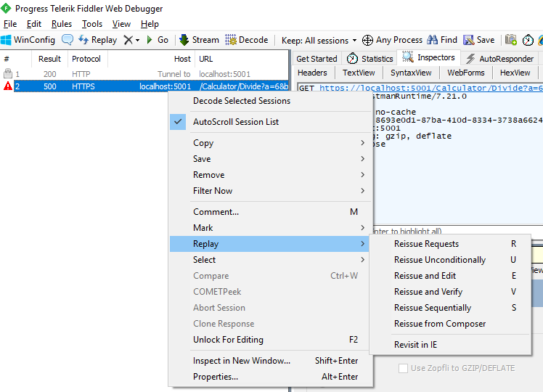Screen dimensions: 543x392
Task: Switch to SyntaxView inspector tab
Action: 411,73
